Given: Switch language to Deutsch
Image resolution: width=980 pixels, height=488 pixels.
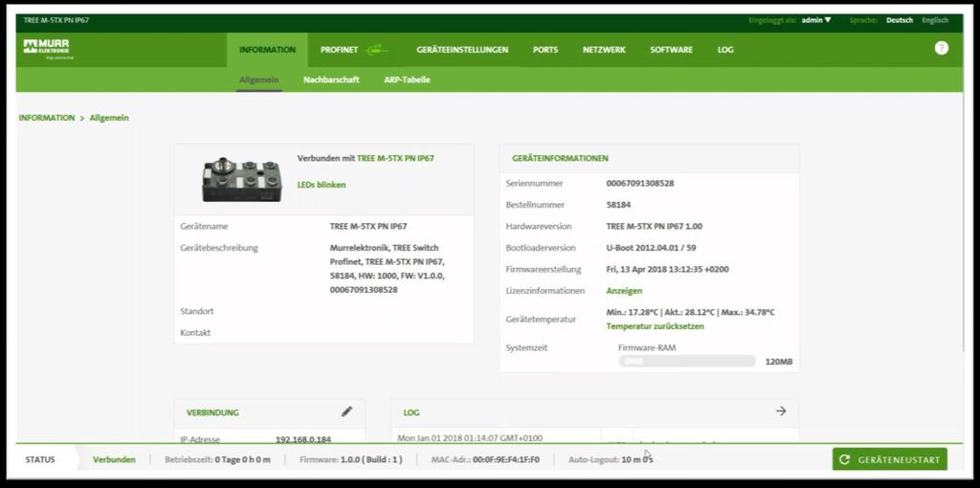Looking at the screenshot, I should tap(900, 20).
